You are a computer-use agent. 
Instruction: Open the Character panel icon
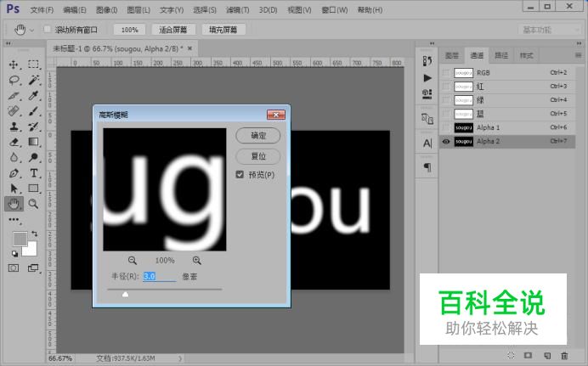click(427, 144)
